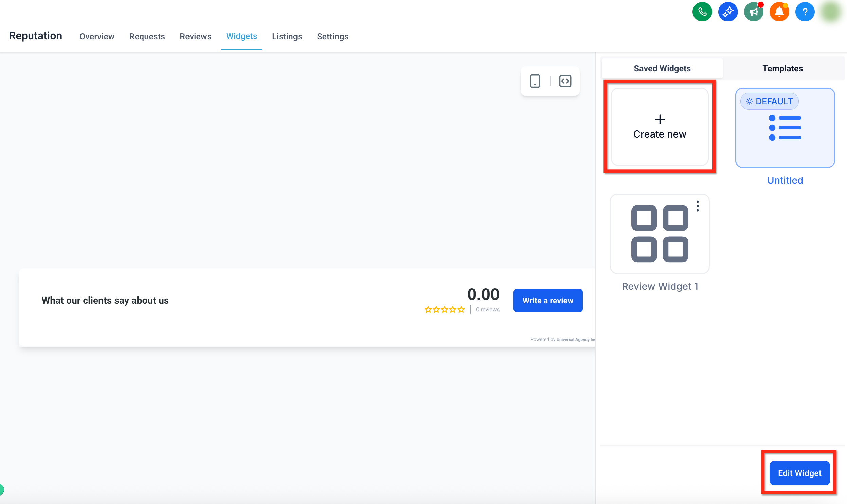Open the orange bell notifications
This screenshot has height=504, width=847.
tap(779, 12)
